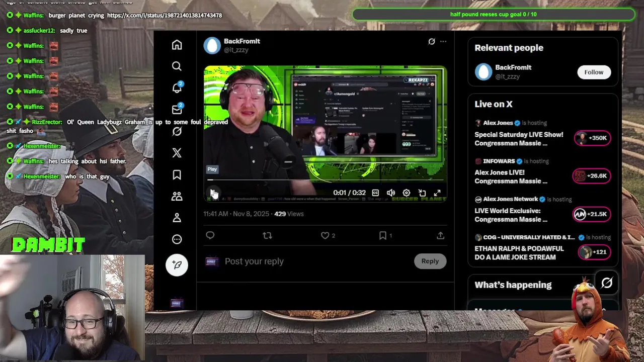644x362 pixels.
Task: Open INFOWARS Alex Jones LIVE listing
Action: point(511,176)
